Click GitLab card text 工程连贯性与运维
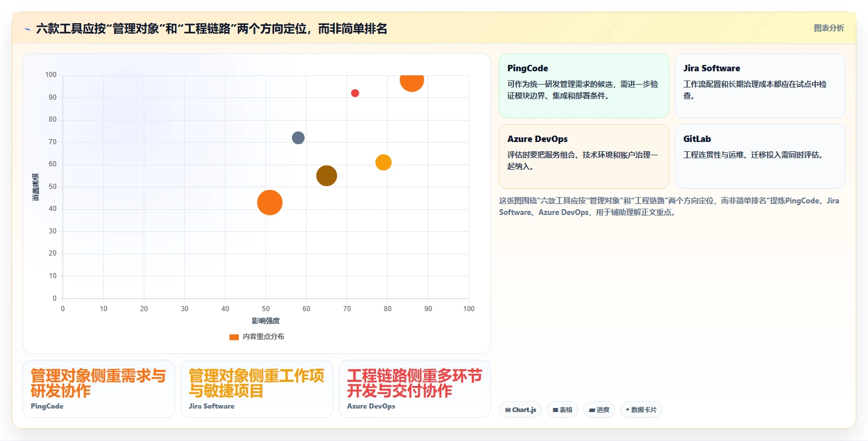This screenshot has height=441, width=868. pos(753,155)
